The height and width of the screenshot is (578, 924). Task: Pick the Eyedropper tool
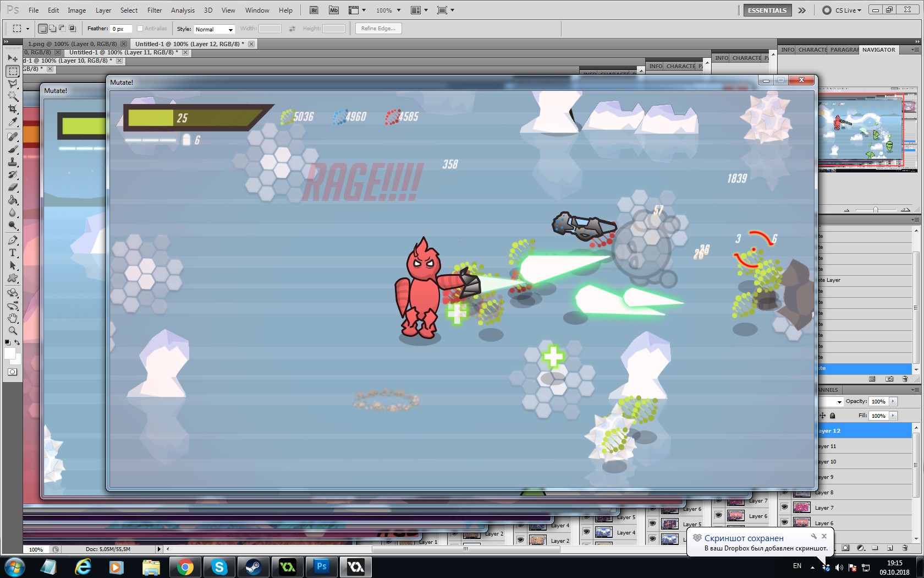pos(13,122)
